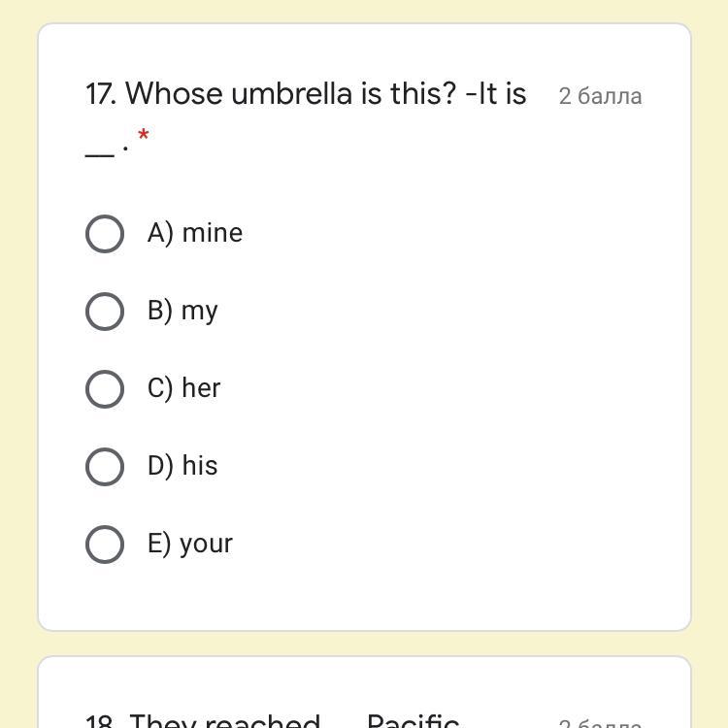Click the '-It is' part of question 17
This screenshot has width=728, height=728.
click(496, 94)
